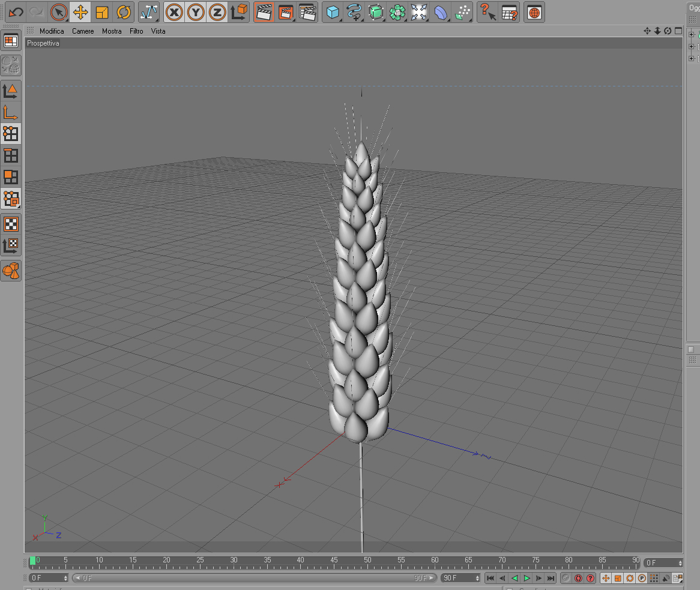The image size is (700, 590).
Task: Click the Redo arrow icon
Action: coord(37,12)
